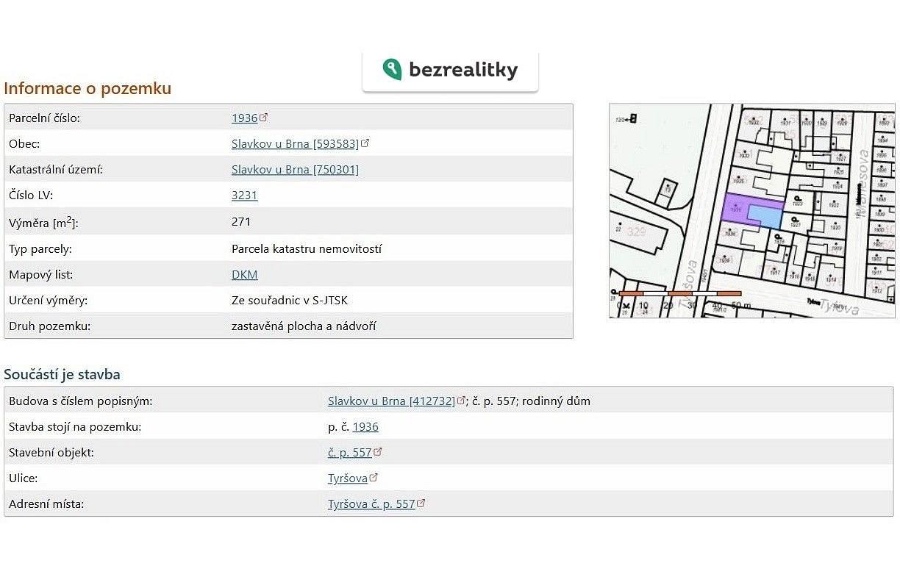
Task: Click the "Součástí je stavba" heading
Action: pyautogui.click(x=62, y=375)
